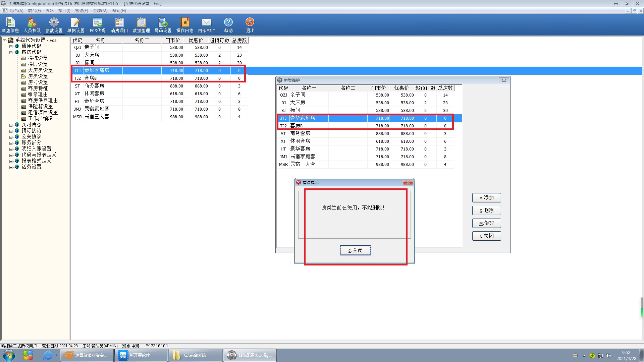Select 房号设置 tree item

38,82
